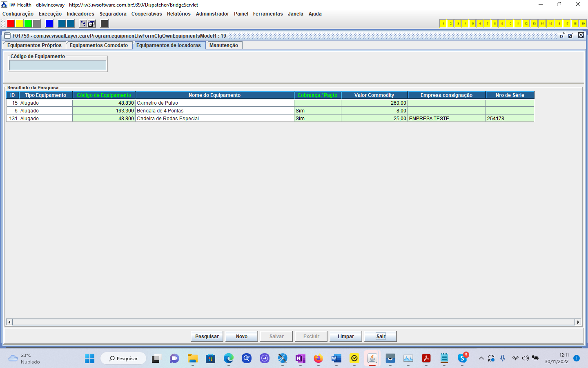Open the Configuração menu

point(18,14)
